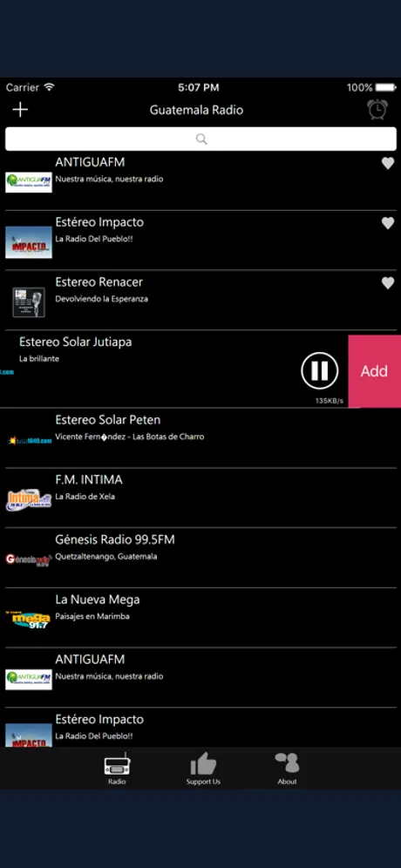Image resolution: width=401 pixels, height=868 pixels.
Task: Select 'Vicente Fernández - Las Botas de Charro' text
Action: 130,437
